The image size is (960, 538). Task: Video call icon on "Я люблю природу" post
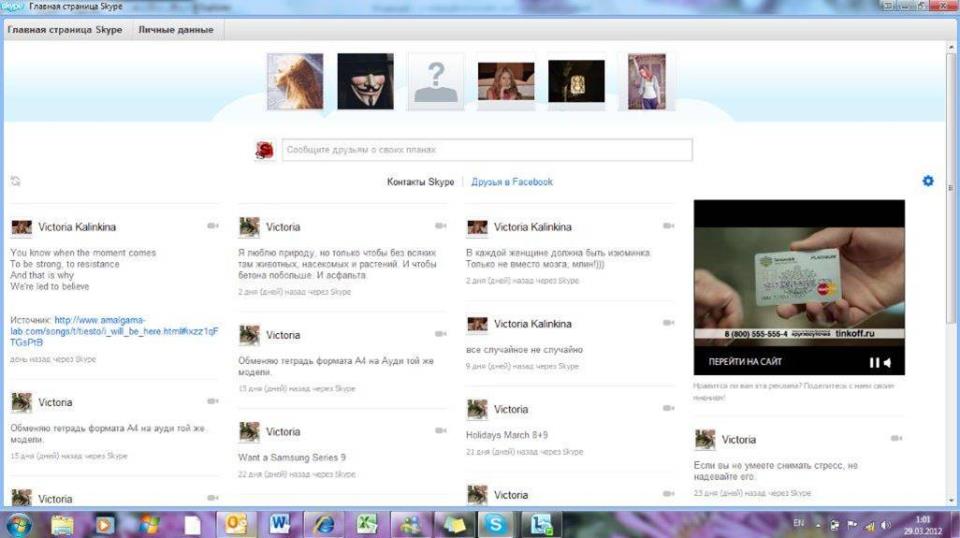coord(440,226)
